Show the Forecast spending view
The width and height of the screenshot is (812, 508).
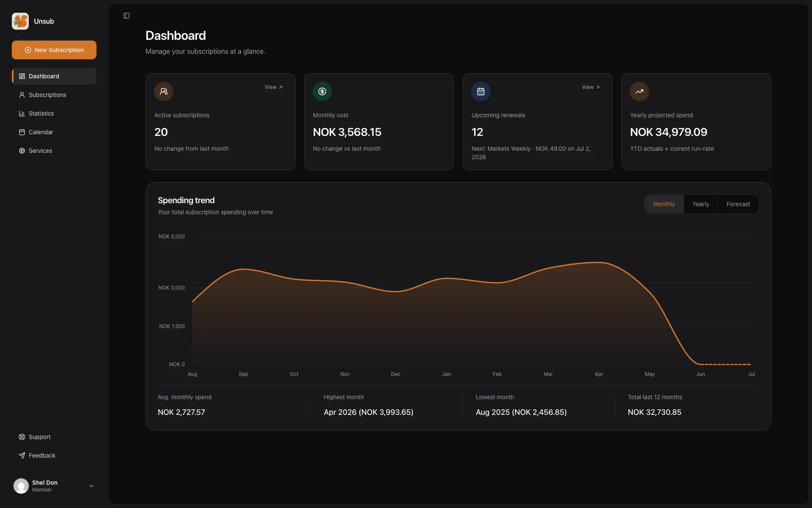coord(738,204)
